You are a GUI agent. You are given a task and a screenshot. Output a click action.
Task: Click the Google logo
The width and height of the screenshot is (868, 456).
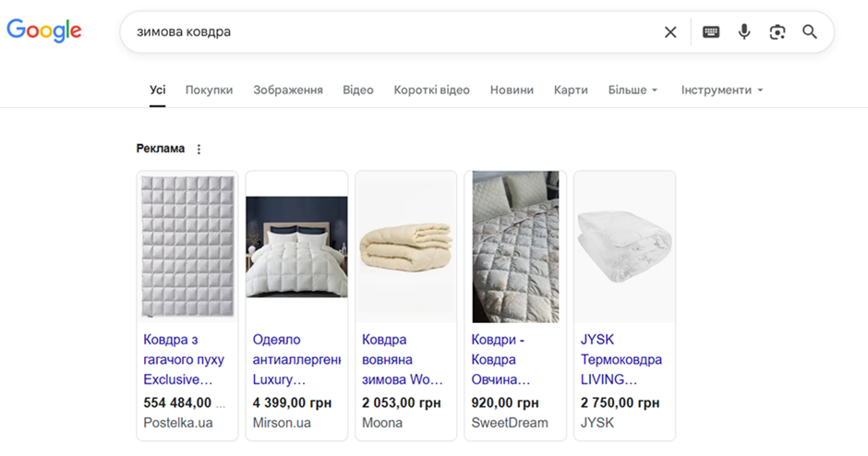coord(44,30)
